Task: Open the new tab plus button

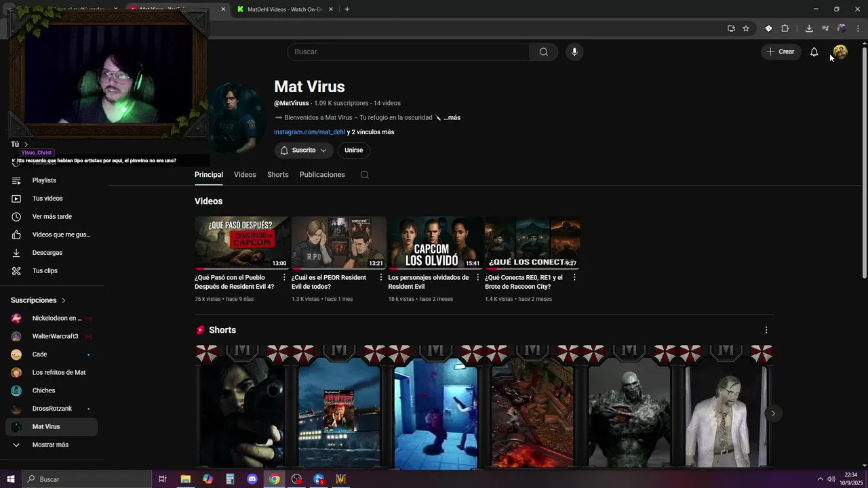Action: point(347,9)
